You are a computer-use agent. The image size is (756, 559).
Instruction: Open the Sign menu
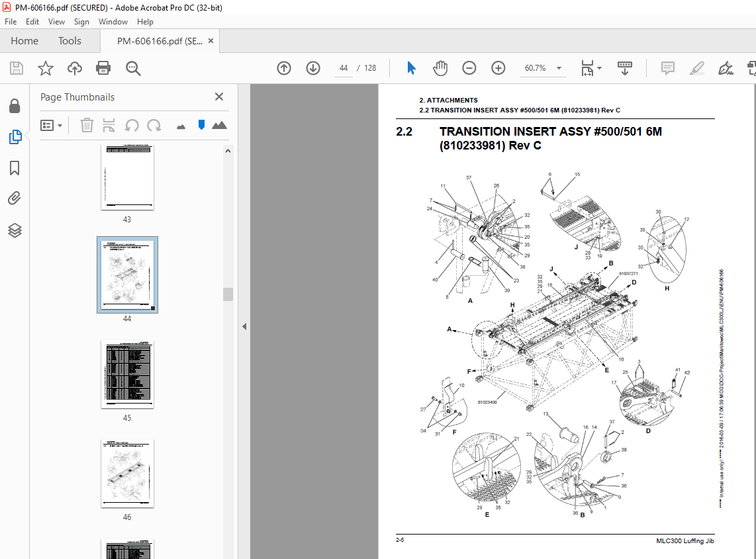(81, 22)
